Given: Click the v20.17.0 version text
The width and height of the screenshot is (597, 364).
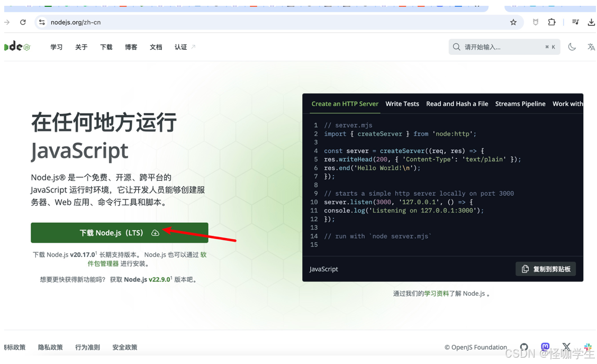Looking at the screenshot, I should click(x=83, y=254).
